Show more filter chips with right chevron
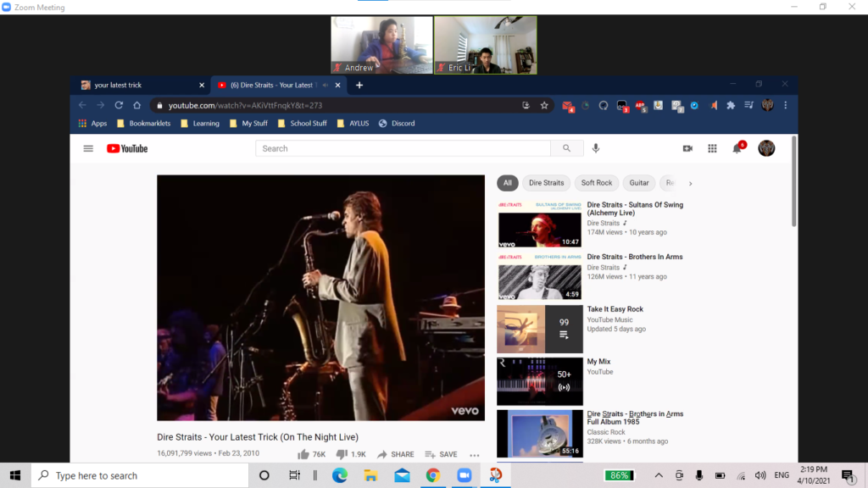The width and height of the screenshot is (868, 488). 690,183
